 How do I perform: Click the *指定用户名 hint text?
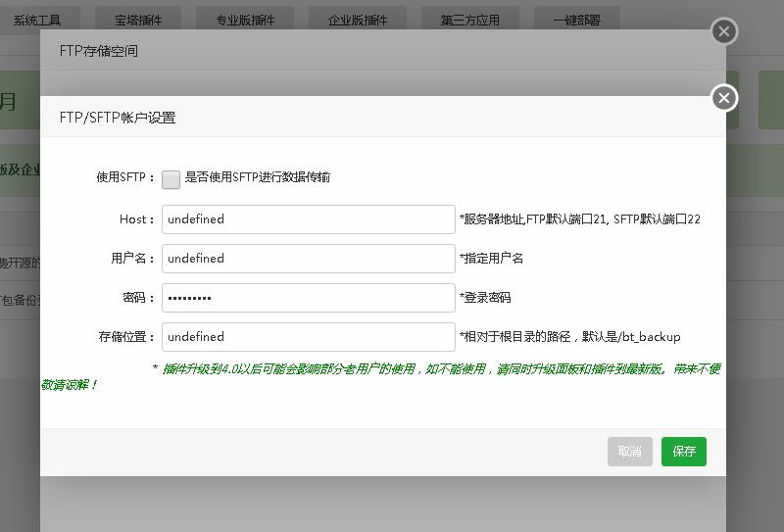[x=492, y=259]
